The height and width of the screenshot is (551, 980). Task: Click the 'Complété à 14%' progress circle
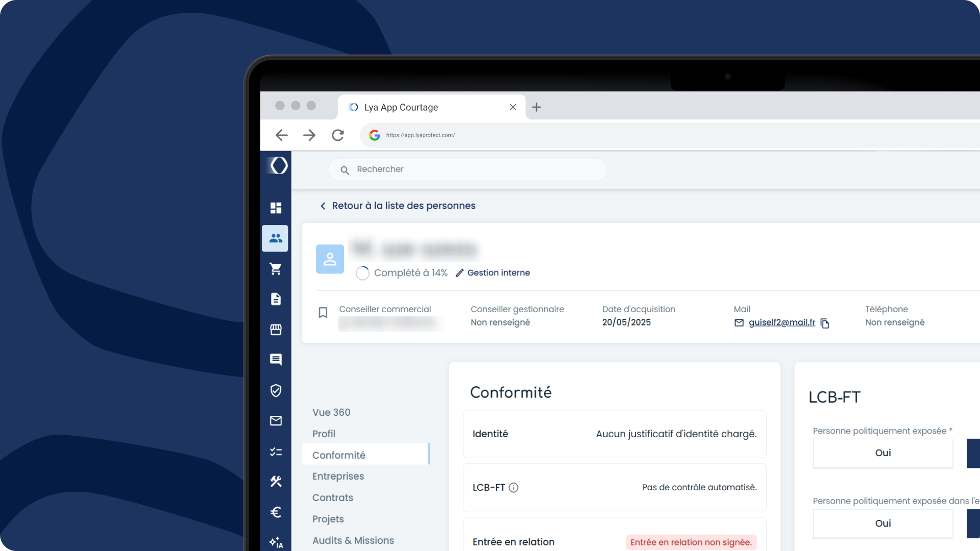click(x=362, y=273)
